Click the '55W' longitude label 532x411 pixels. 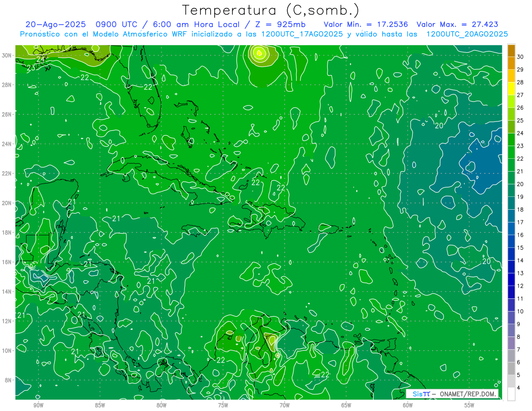(469, 405)
